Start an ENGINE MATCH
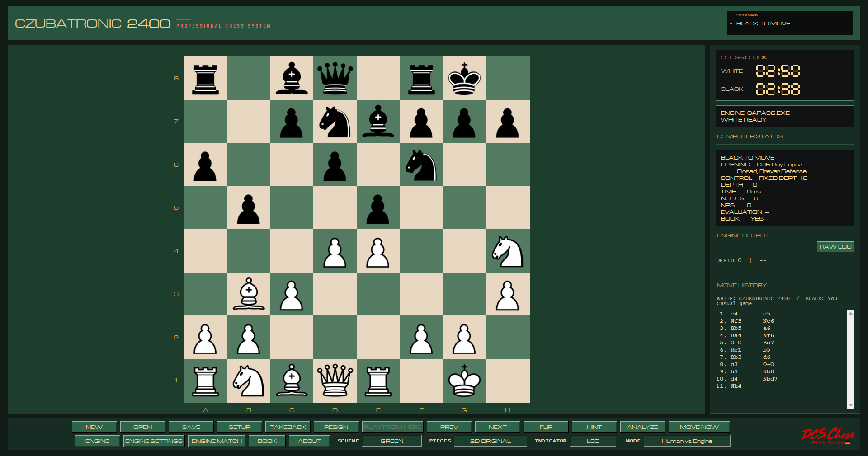 pyautogui.click(x=217, y=441)
